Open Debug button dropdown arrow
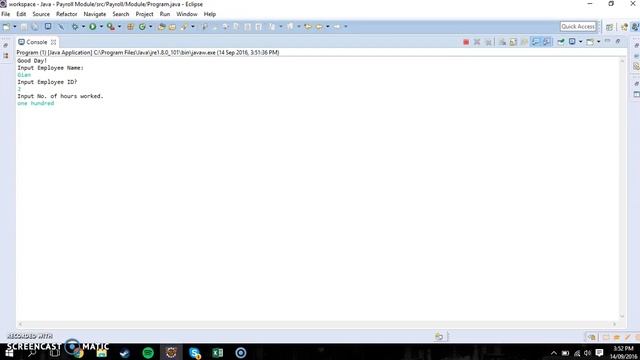 [x=83, y=27]
